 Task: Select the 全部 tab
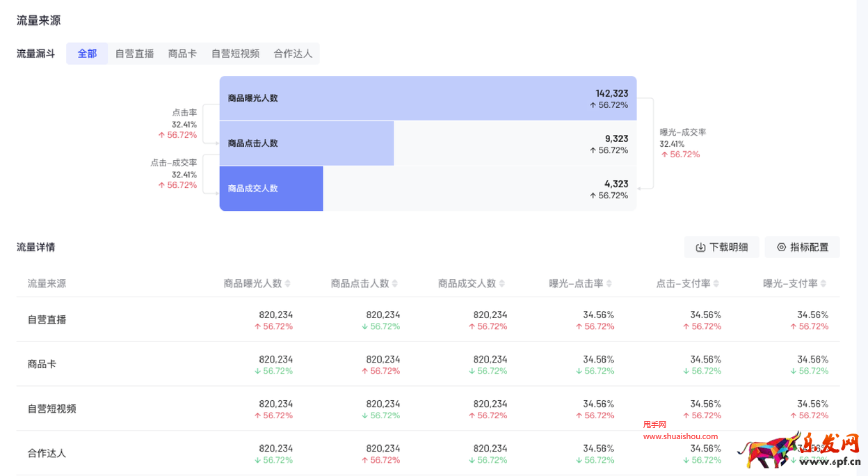87,52
